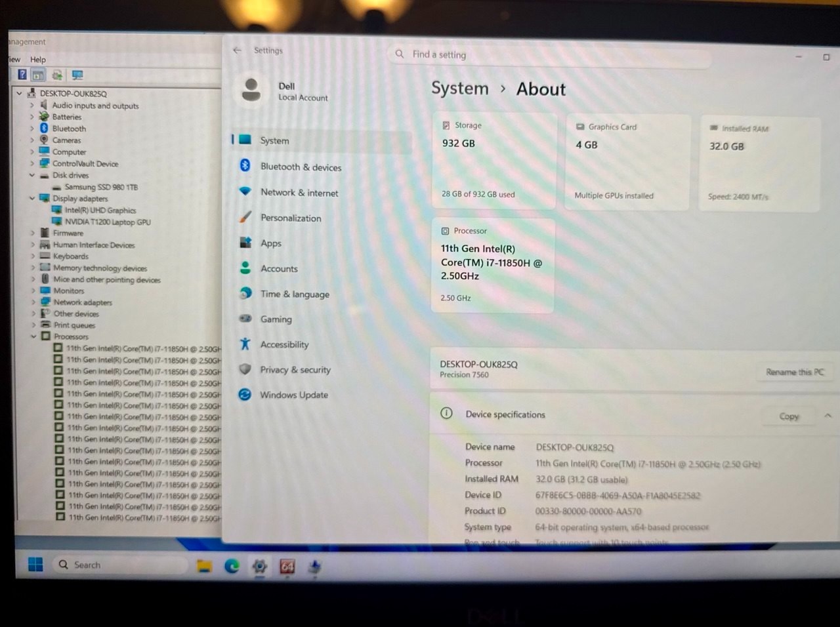The height and width of the screenshot is (627, 840).
Task: Collapse the Disk drives category
Action: (31, 175)
